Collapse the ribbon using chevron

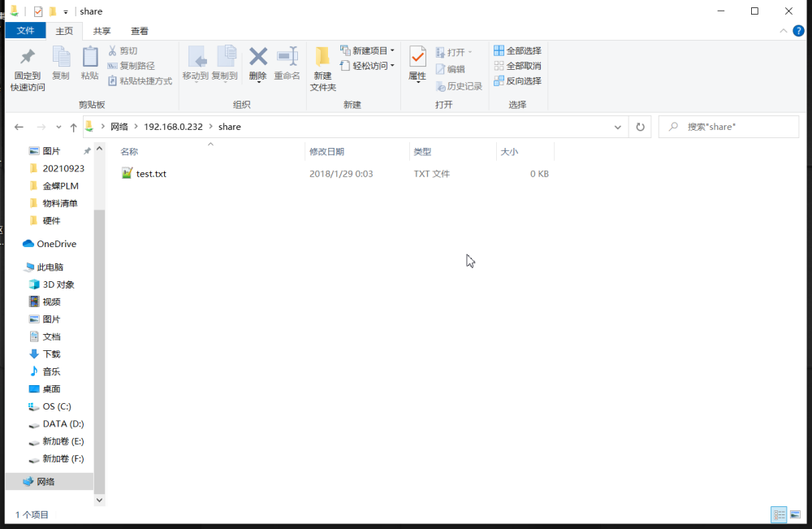pos(784,31)
